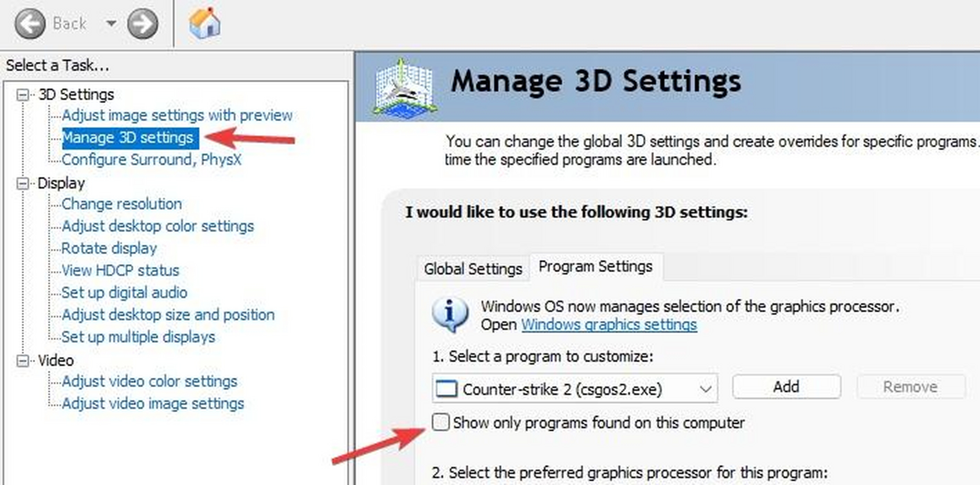Select Set up multiple displays
The width and height of the screenshot is (980, 485).
coord(138,337)
